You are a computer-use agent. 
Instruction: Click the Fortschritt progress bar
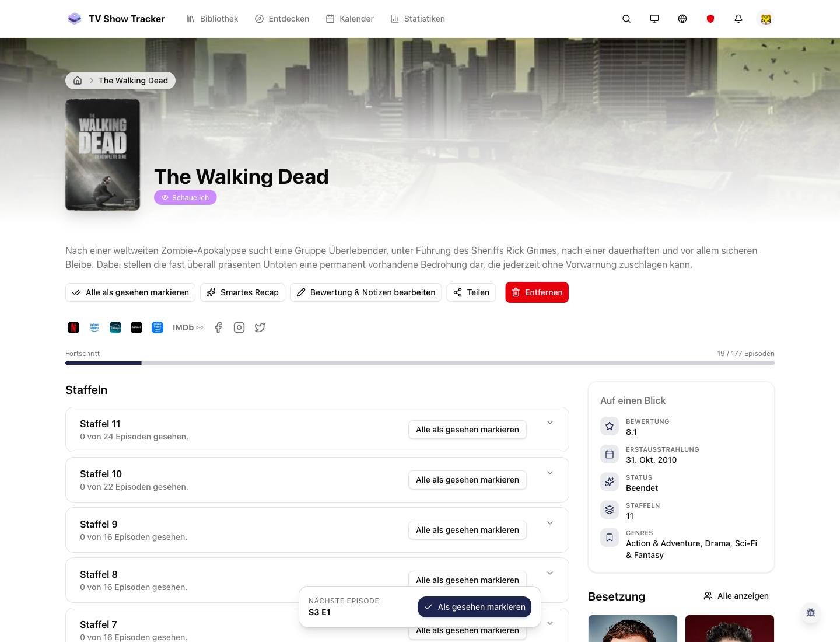420,363
